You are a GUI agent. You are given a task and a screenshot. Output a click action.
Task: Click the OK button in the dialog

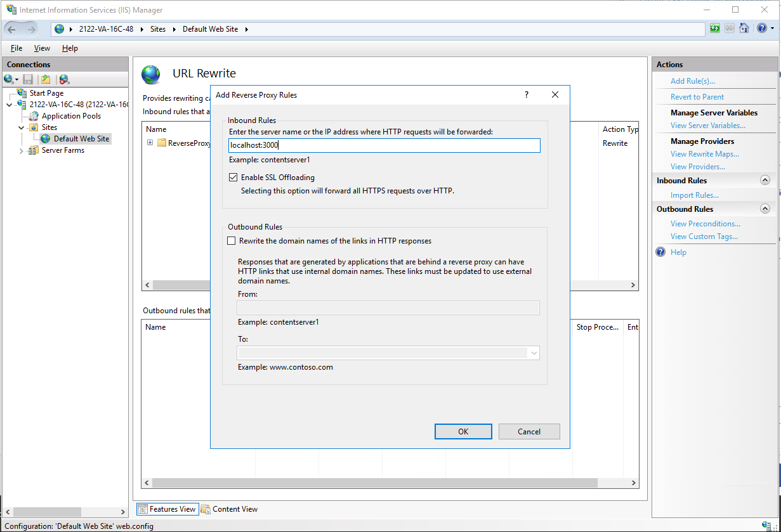point(463,431)
